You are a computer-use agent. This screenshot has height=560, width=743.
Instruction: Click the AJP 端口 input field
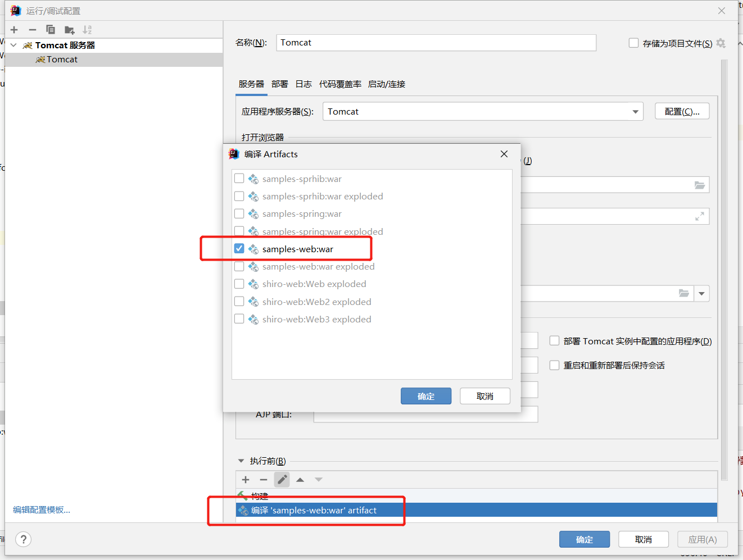pos(425,415)
